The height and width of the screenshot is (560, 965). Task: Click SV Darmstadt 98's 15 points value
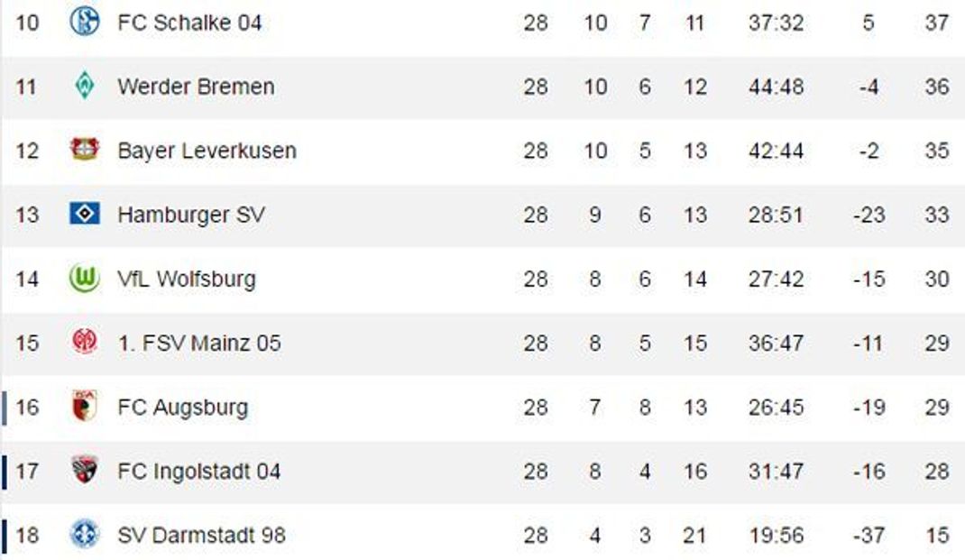[x=937, y=536]
